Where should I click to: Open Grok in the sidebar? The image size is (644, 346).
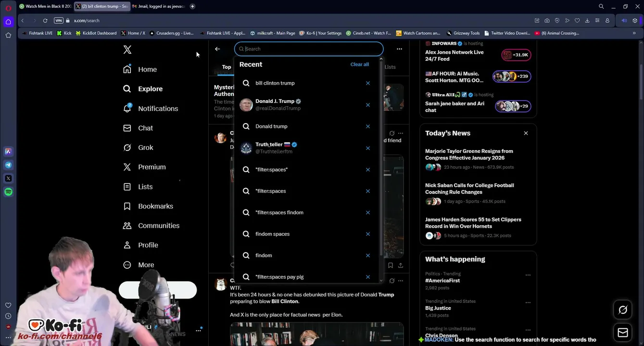click(138, 148)
